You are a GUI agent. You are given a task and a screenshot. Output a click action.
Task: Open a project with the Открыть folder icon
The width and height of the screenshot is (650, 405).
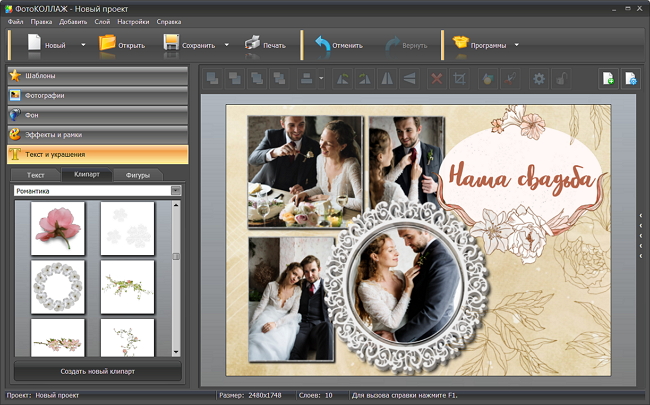[107, 43]
